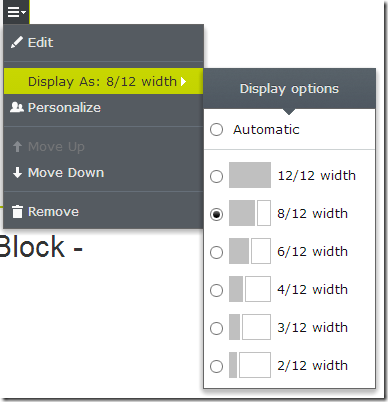Screen dimensions: 388x402
Task: Click the 6/12 width layout thumbnail
Action: [250, 251]
